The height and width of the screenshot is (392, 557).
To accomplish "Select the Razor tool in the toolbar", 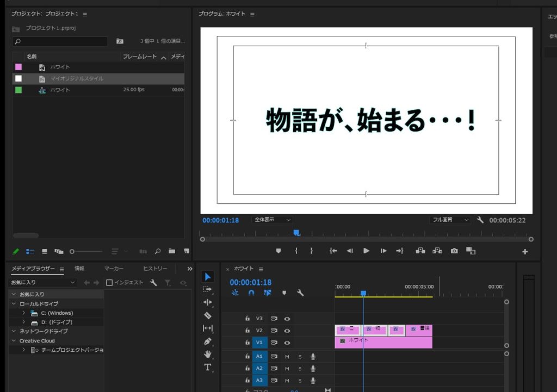I will [208, 315].
